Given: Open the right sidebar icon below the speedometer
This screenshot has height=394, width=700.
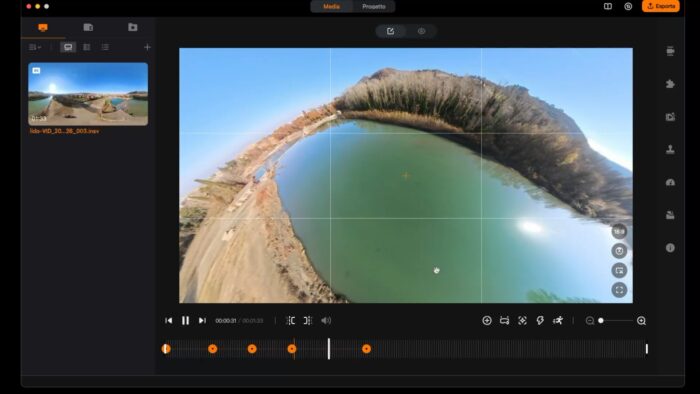Looking at the screenshot, I should point(670,215).
